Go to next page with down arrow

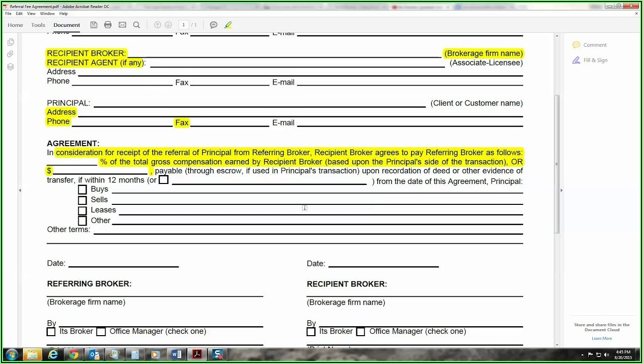coord(168,25)
